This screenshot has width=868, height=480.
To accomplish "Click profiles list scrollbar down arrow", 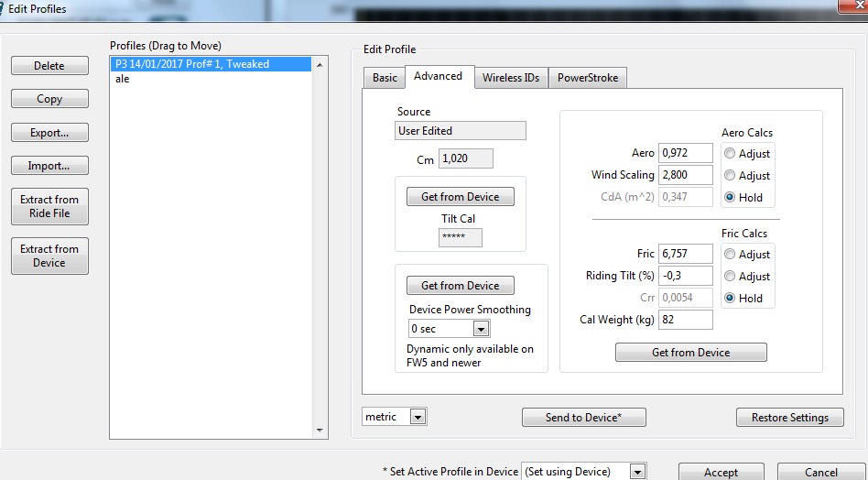I will coord(320,430).
